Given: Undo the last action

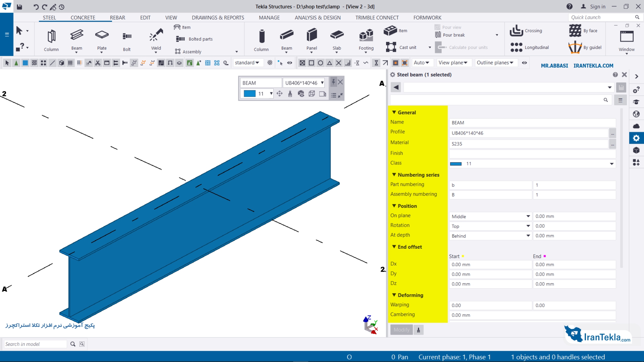Looking at the screenshot, I should pyautogui.click(x=35, y=6).
